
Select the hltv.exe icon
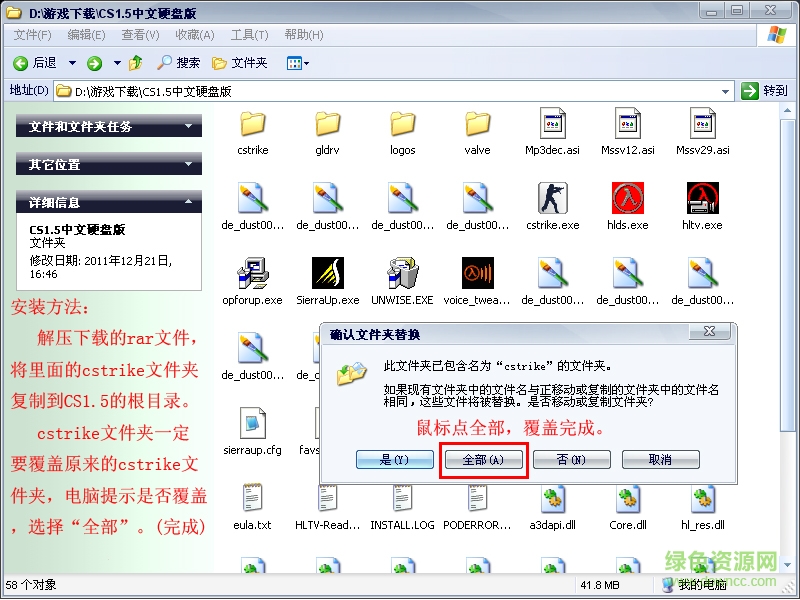tap(702, 197)
